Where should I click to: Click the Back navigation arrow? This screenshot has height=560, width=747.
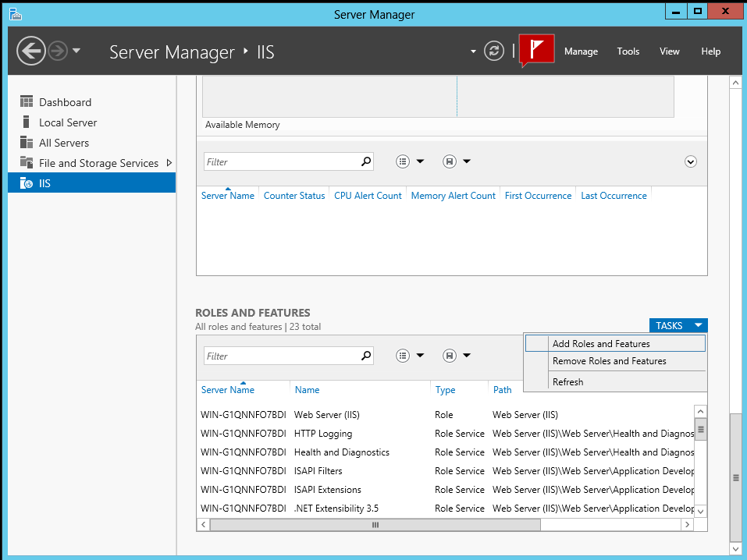pyautogui.click(x=31, y=51)
